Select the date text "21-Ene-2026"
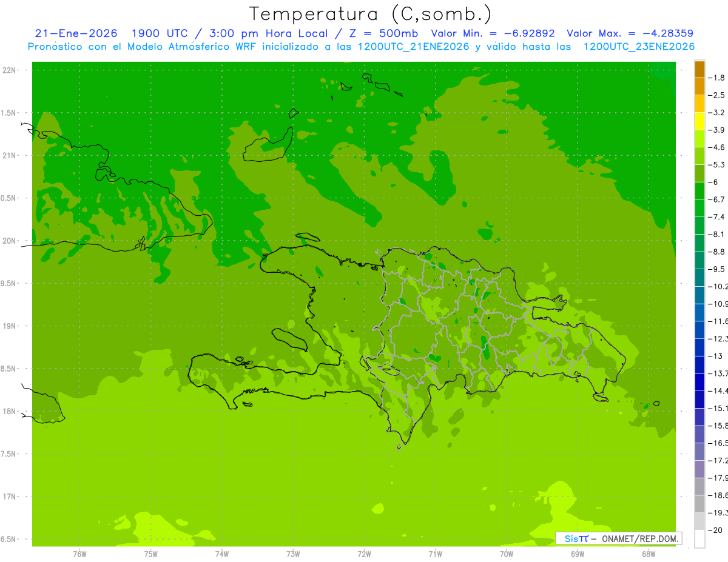 click(x=76, y=33)
